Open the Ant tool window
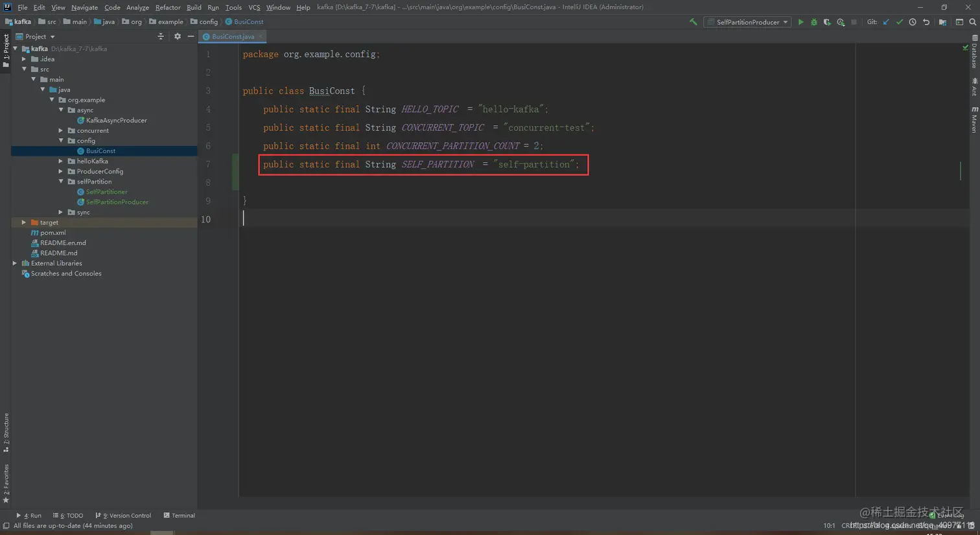 click(x=974, y=87)
